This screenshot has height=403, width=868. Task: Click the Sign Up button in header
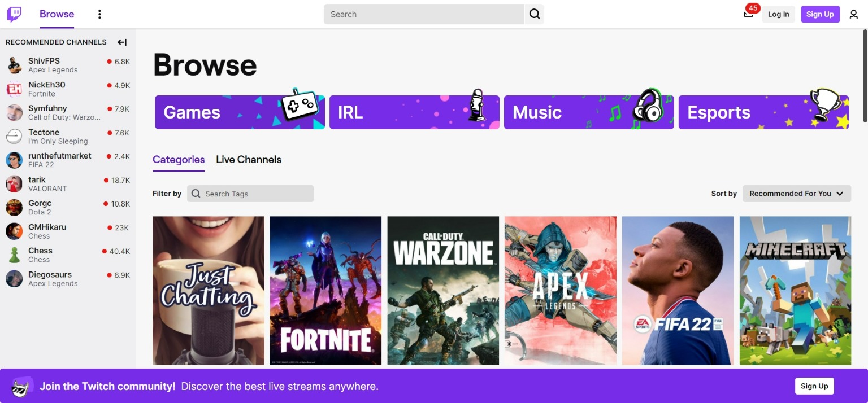[820, 14]
